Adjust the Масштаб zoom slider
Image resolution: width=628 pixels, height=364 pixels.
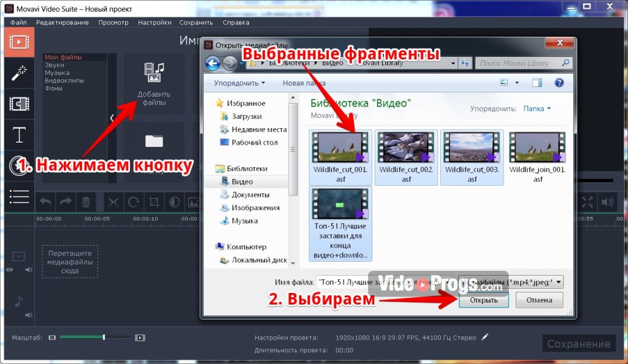(x=94, y=338)
